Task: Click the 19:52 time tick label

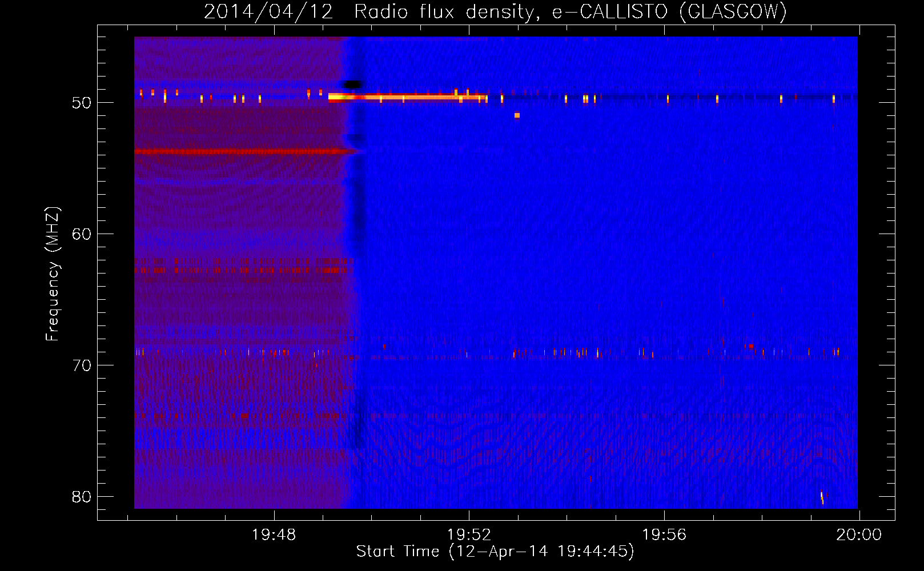Action: [x=469, y=535]
